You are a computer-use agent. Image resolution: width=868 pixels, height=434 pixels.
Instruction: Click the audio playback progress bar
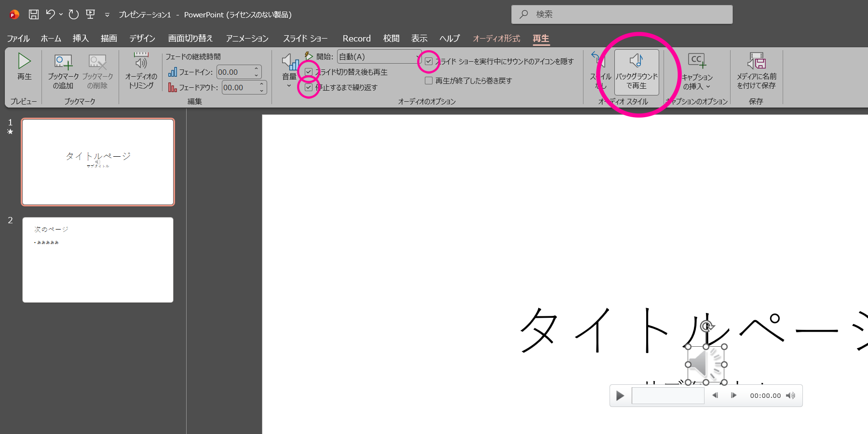[668, 396]
